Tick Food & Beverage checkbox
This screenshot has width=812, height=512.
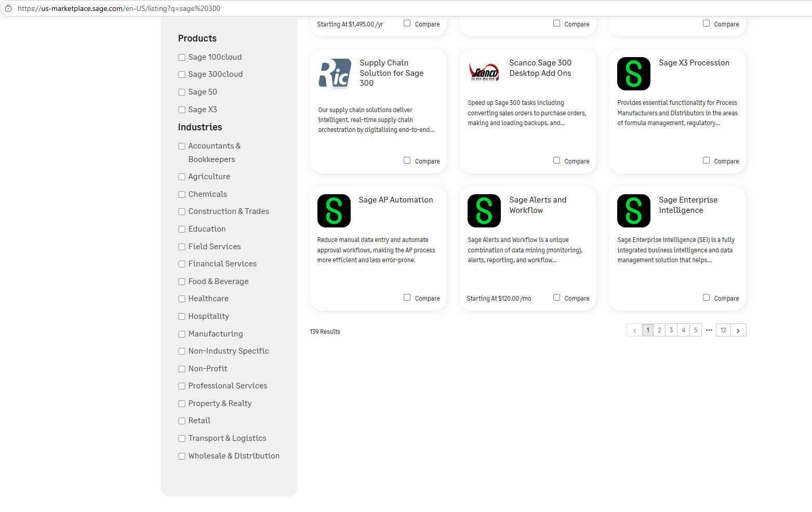(182, 282)
